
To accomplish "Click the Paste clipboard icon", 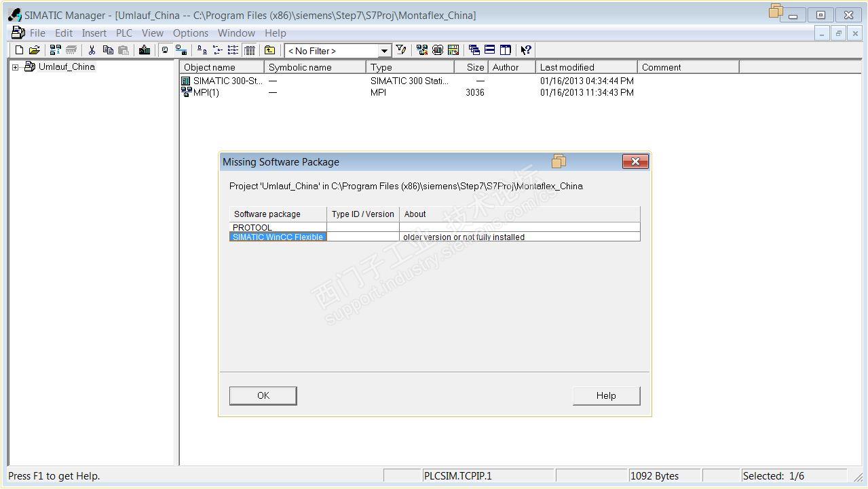I will pos(124,50).
